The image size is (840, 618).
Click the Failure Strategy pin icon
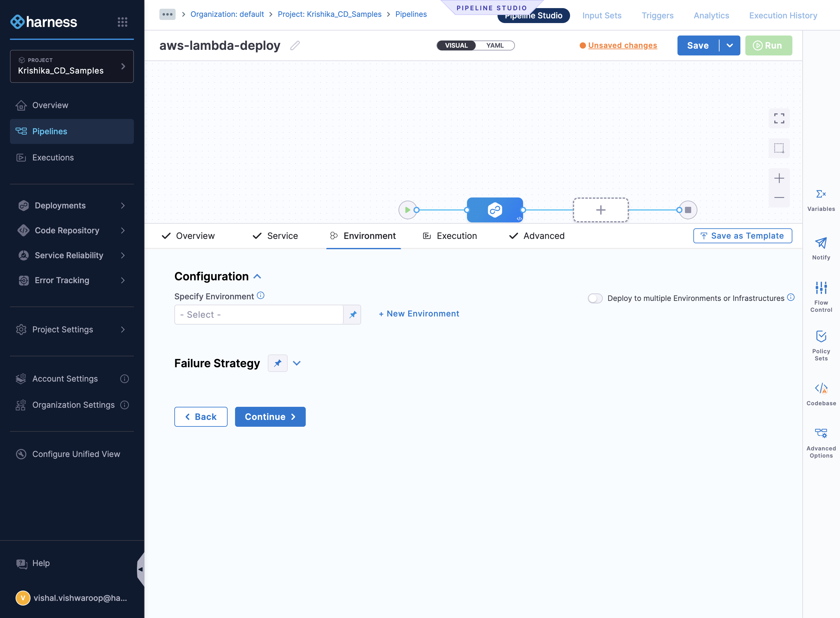[x=277, y=363]
